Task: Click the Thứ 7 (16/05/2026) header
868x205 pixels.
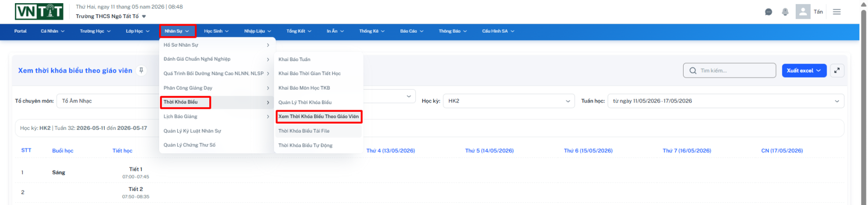Action: click(687, 151)
